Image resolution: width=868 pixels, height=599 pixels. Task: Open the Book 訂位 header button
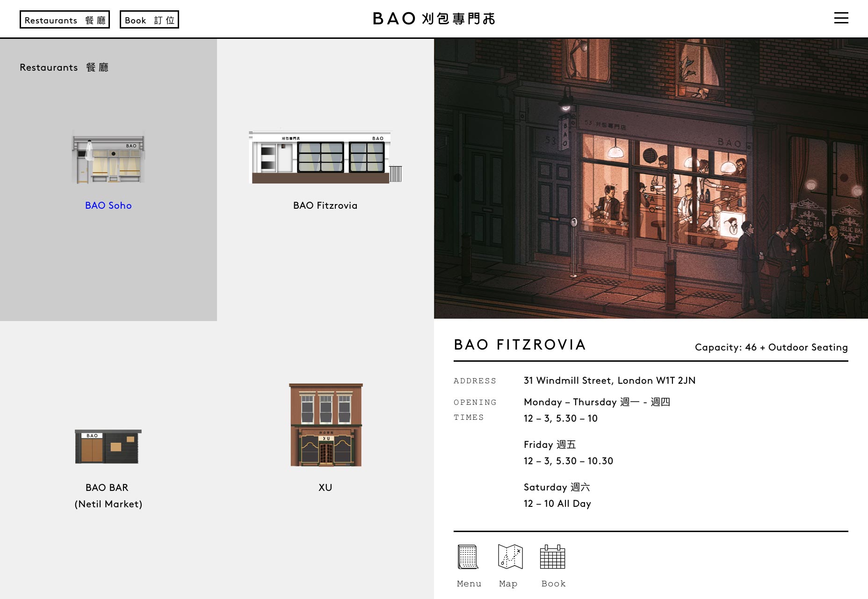point(149,20)
